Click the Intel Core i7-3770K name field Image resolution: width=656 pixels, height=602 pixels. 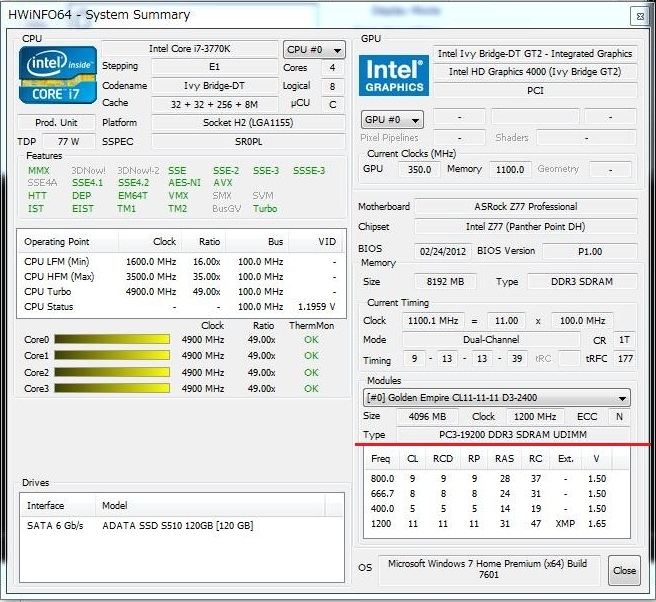tap(189, 49)
